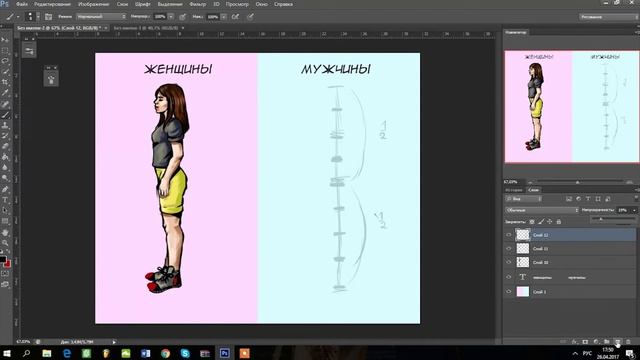Open the Просмотр menu
The width and height of the screenshot is (640, 360).
[237, 4]
